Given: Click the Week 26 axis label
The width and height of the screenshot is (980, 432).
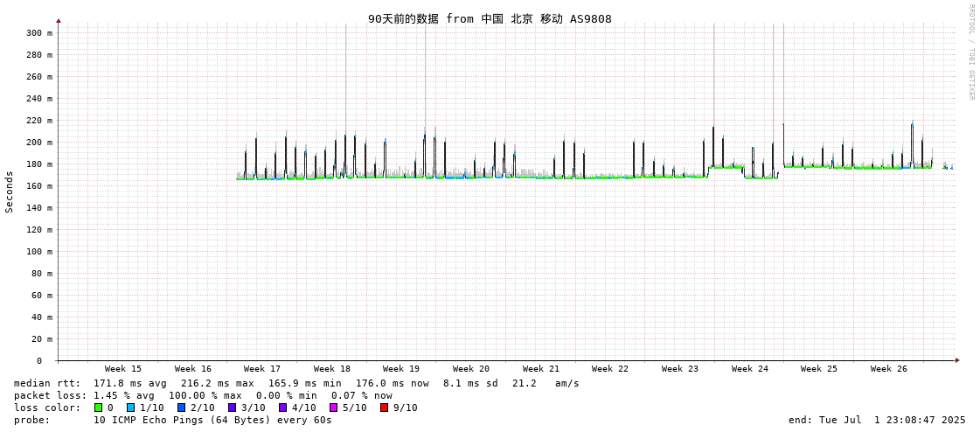Looking at the screenshot, I should [889, 369].
